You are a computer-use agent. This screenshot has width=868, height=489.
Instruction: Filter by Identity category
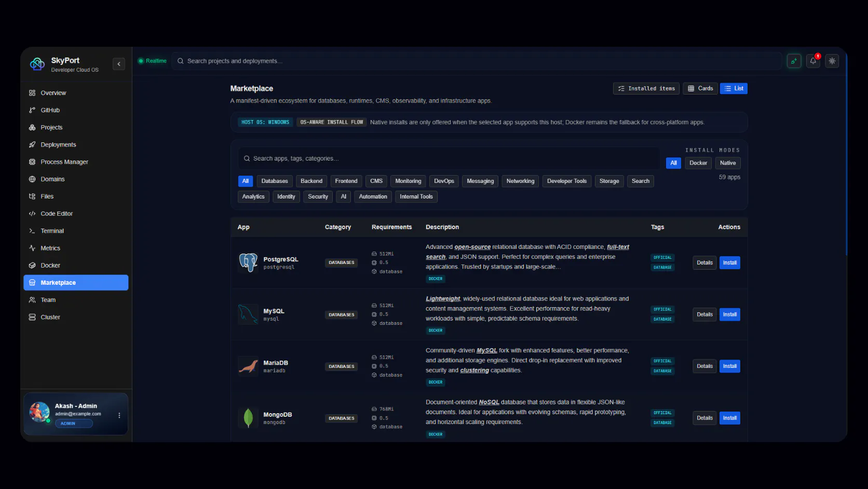(x=286, y=196)
